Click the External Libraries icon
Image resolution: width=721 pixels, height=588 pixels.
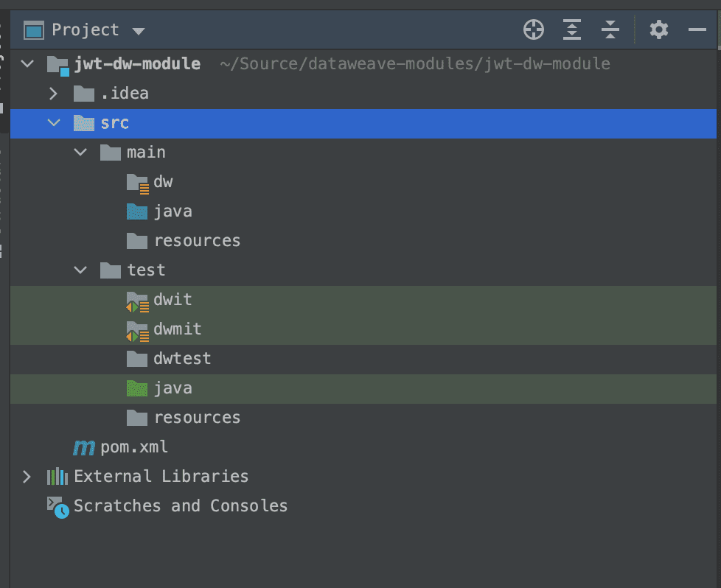pyautogui.click(x=58, y=476)
